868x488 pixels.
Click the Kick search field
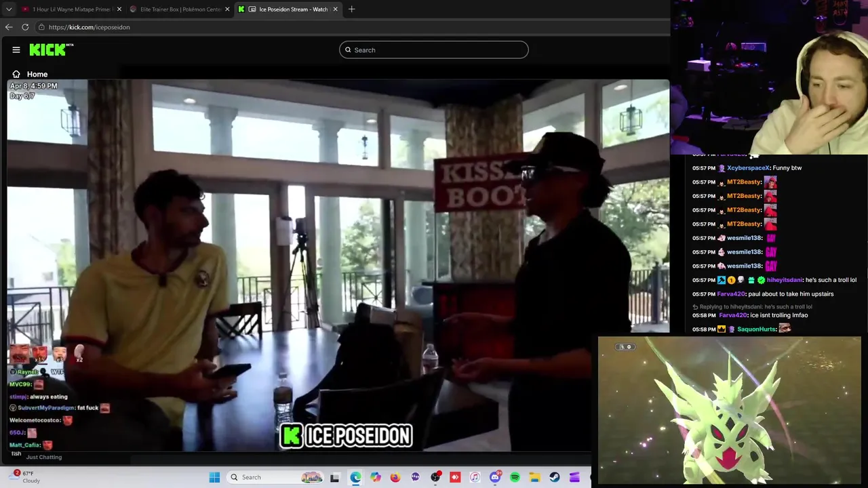pyautogui.click(x=434, y=49)
